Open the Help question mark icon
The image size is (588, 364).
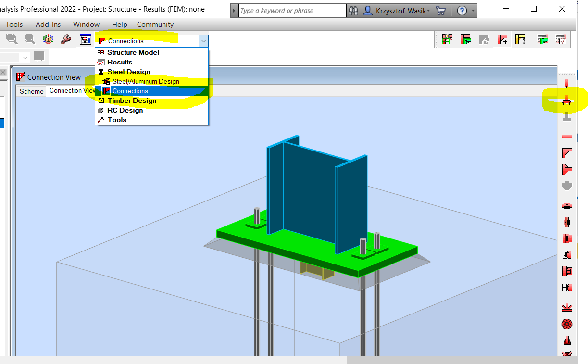(462, 11)
